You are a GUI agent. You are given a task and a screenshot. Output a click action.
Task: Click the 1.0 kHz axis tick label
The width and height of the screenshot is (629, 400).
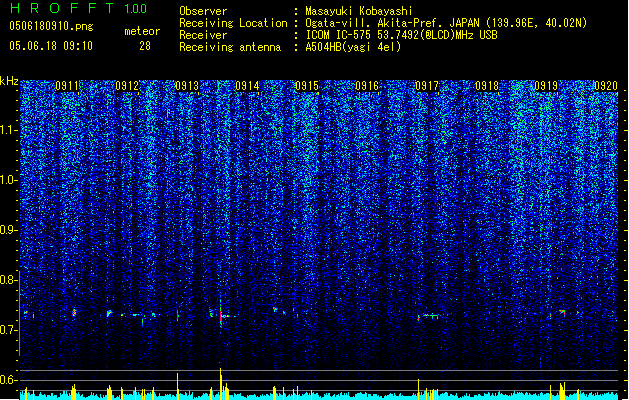click(9, 180)
